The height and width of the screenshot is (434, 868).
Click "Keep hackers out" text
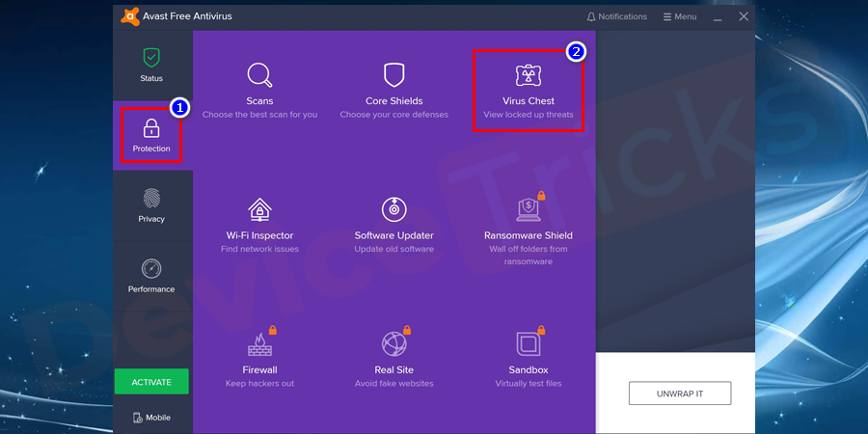[x=259, y=384]
